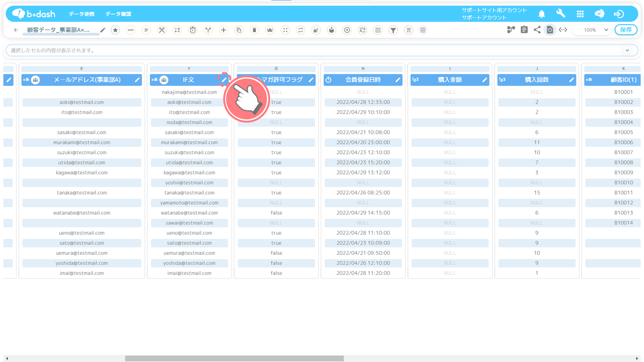Click cell nakajima@testmail.com
Screen dimensions: 644x362
coord(189,92)
